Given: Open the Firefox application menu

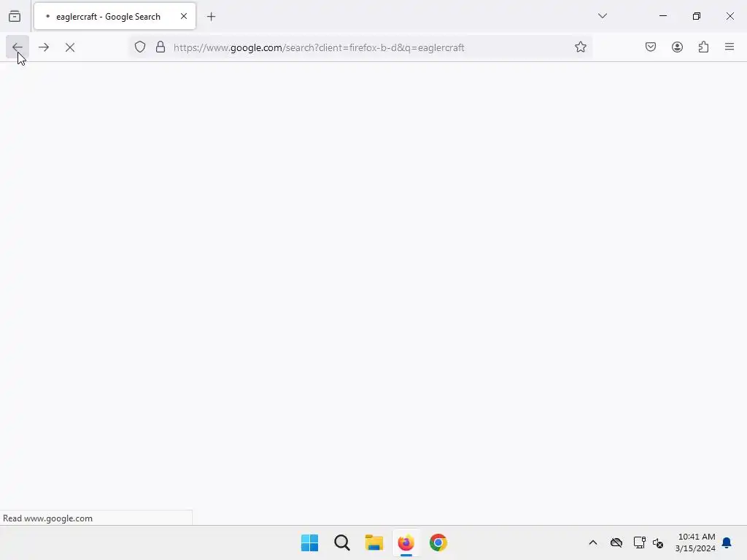Looking at the screenshot, I should click(x=729, y=47).
